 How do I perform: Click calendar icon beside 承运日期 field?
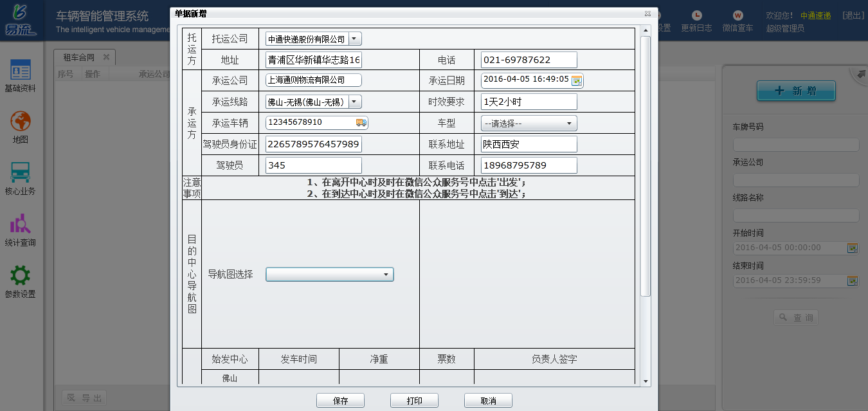(577, 80)
